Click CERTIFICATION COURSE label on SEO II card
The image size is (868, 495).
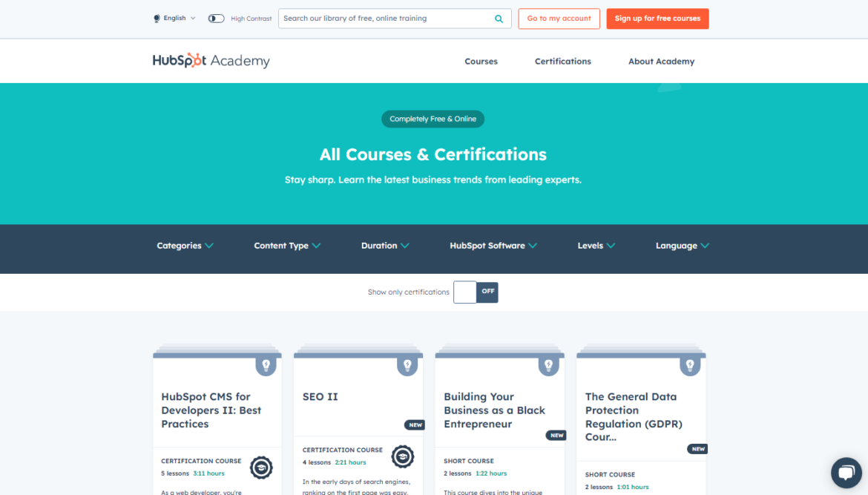click(343, 450)
